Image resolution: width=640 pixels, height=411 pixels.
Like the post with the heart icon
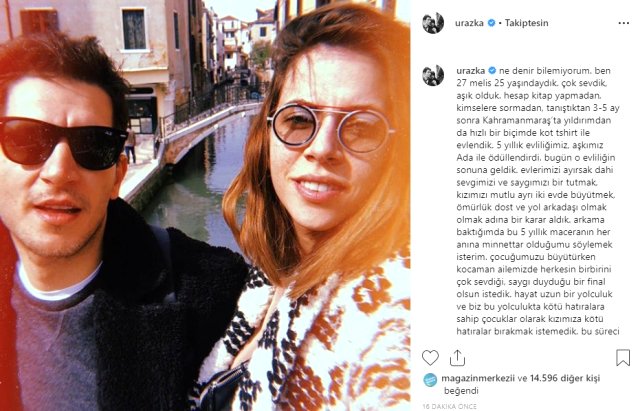[x=430, y=358]
